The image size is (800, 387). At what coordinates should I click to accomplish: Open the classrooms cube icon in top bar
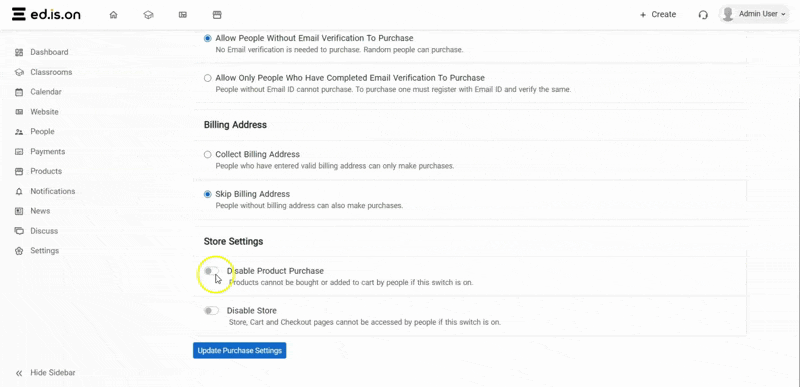point(148,15)
